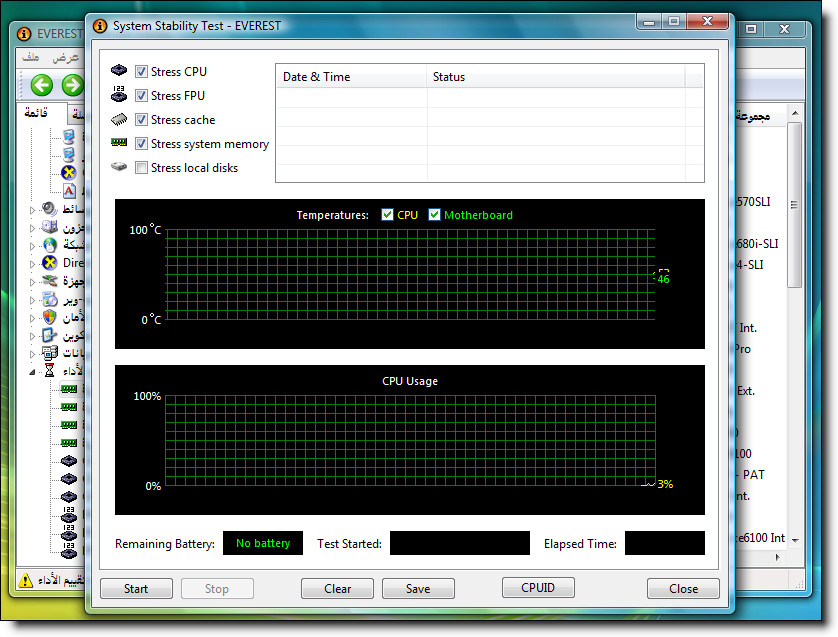838x637 pixels.
Task: Click the scroll-up arrow in EVEREST window
Action: point(795,113)
